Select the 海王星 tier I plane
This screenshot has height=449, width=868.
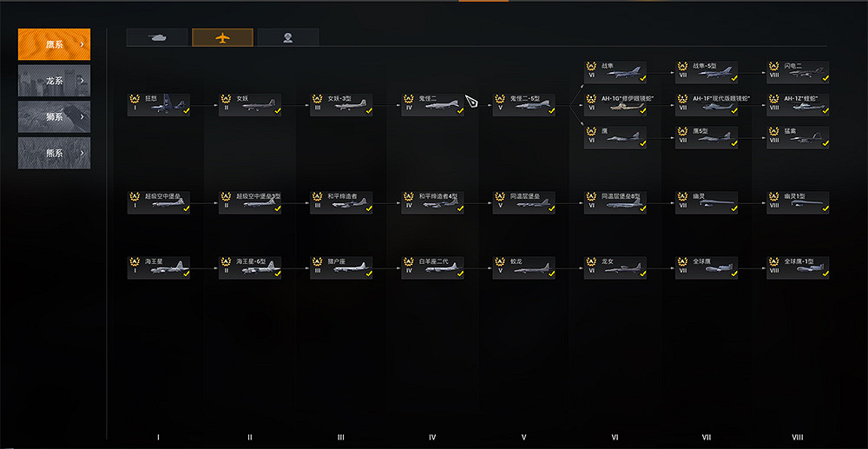[158, 268]
